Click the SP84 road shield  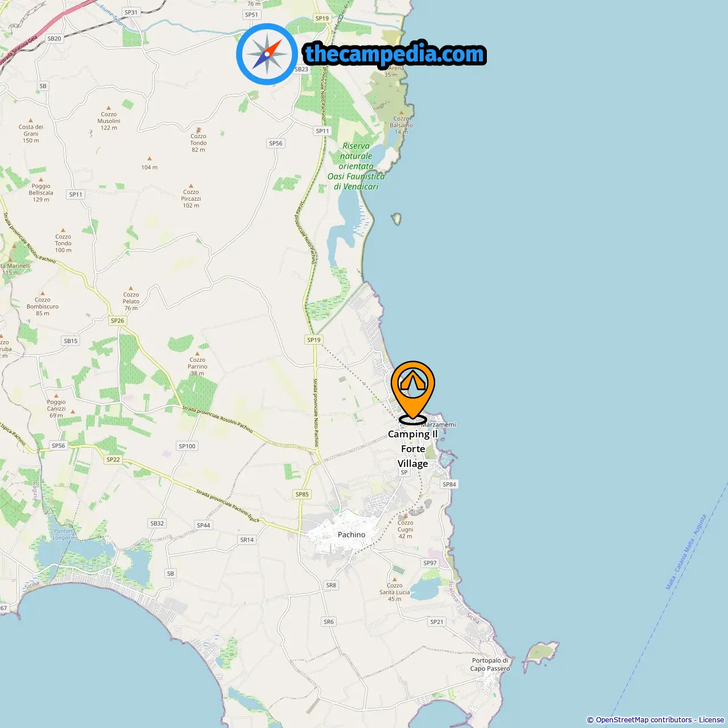click(449, 485)
